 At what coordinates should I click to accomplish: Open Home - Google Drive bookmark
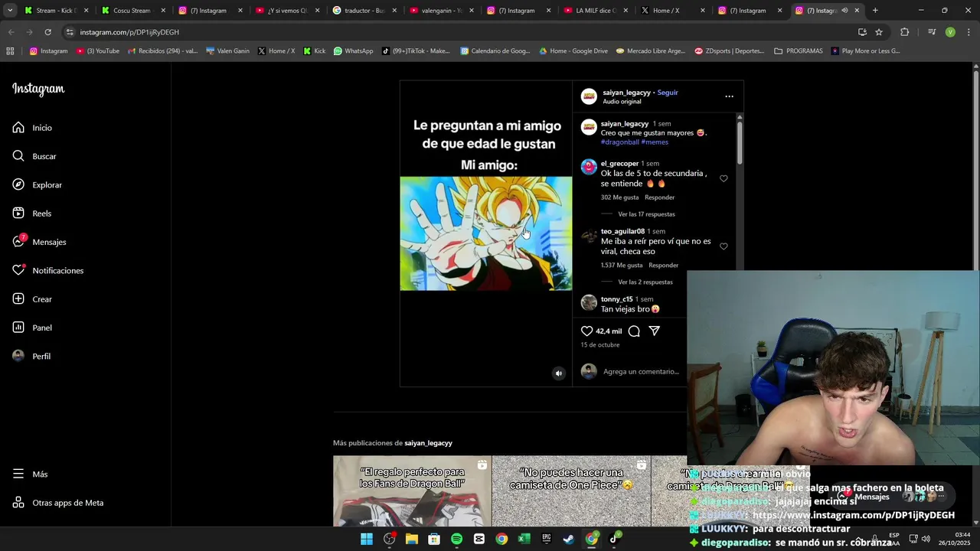[573, 51]
